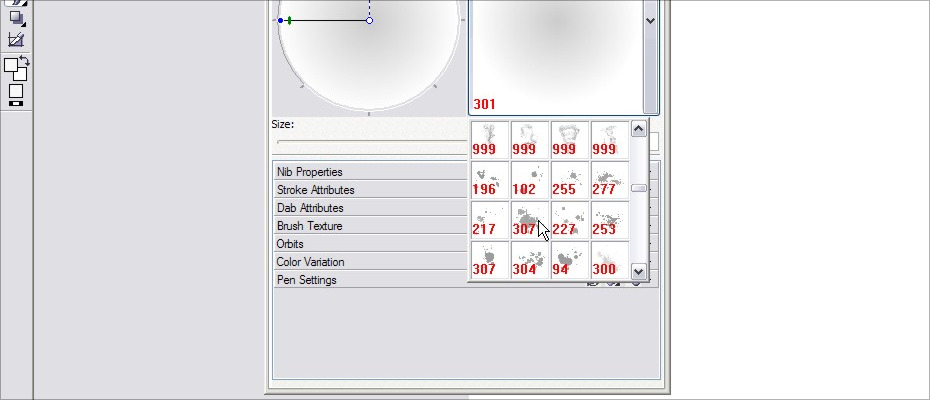Pick the splatter brush tip labeled 102
Image resolution: width=930 pixels, height=400 pixels.
[x=529, y=180]
